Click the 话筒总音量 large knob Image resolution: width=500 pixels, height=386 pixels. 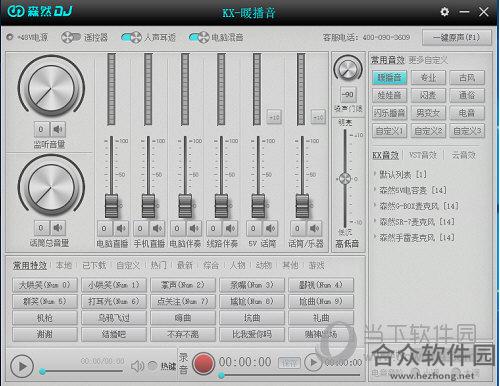[51, 187]
